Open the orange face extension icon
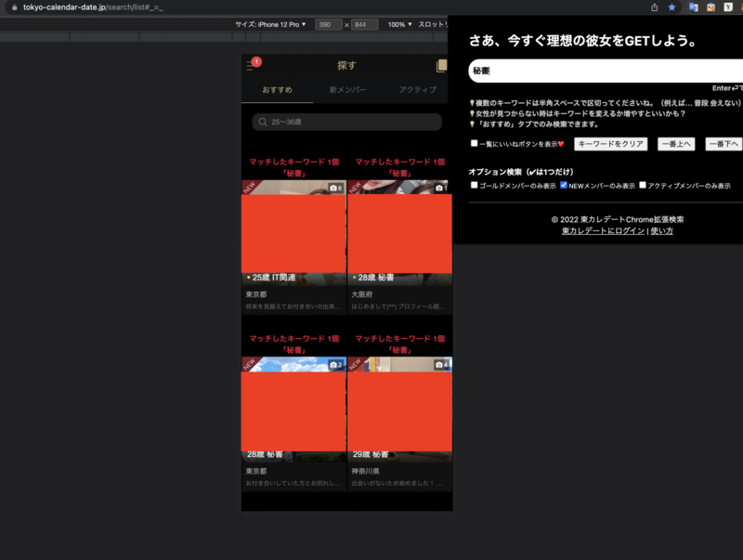The height and width of the screenshot is (560, 743). (710, 7)
